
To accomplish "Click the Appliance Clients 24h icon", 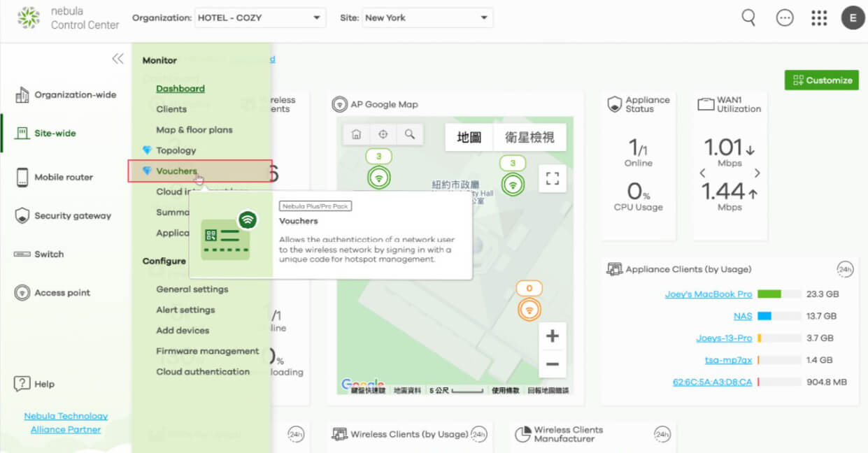I will tap(845, 269).
